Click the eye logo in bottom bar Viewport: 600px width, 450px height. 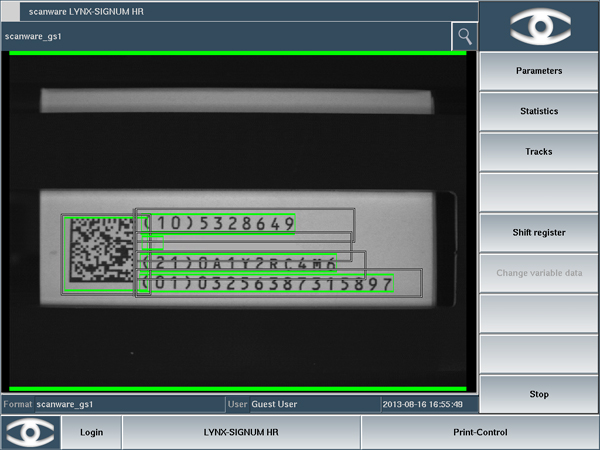pos(31,432)
